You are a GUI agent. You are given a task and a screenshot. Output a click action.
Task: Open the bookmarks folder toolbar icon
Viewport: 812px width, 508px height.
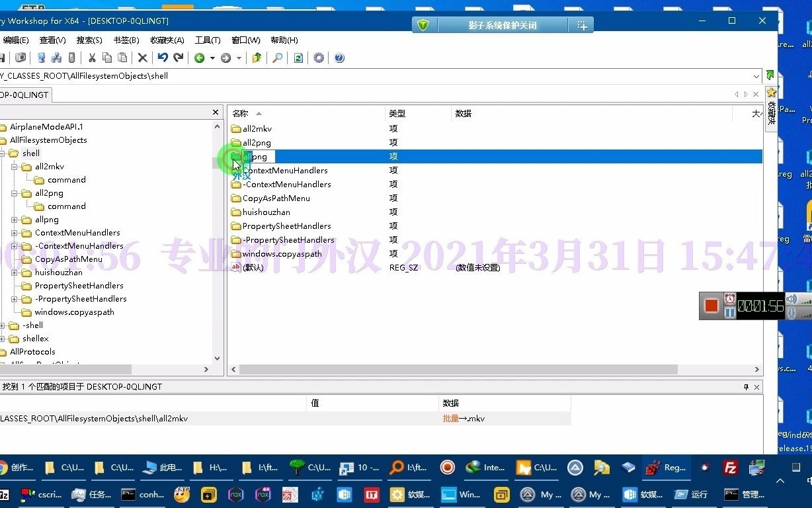click(257, 58)
